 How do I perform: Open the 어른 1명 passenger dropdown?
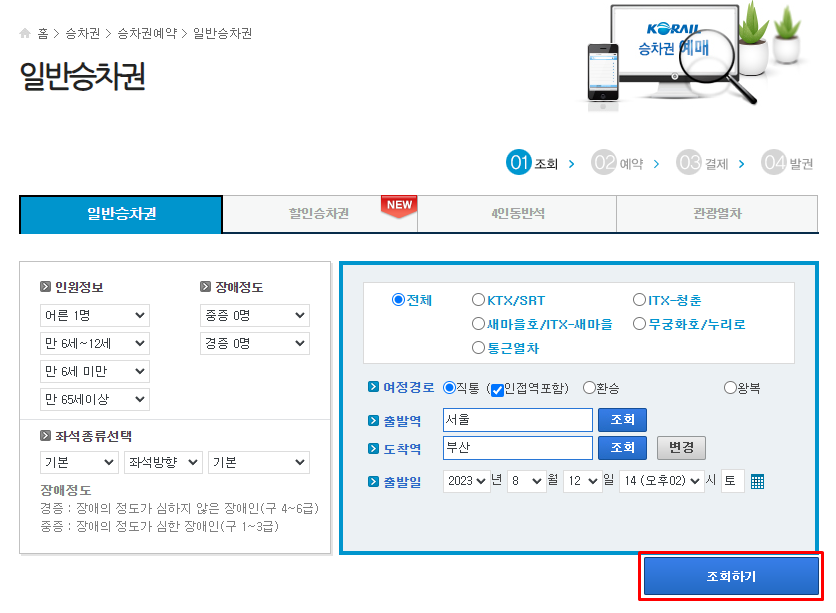point(95,315)
